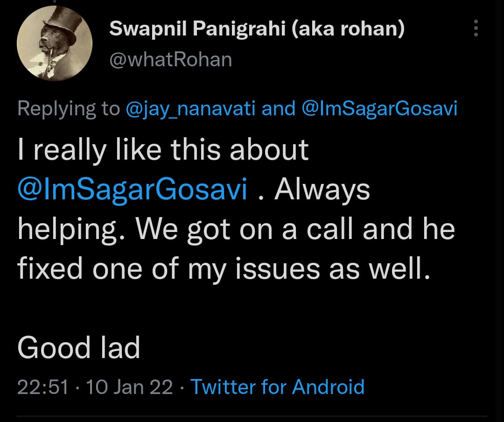This screenshot has height=422, width=504.
Task: Open @ImSagarGosavi in the replying-to line
Action: click(x=379, y=109)
